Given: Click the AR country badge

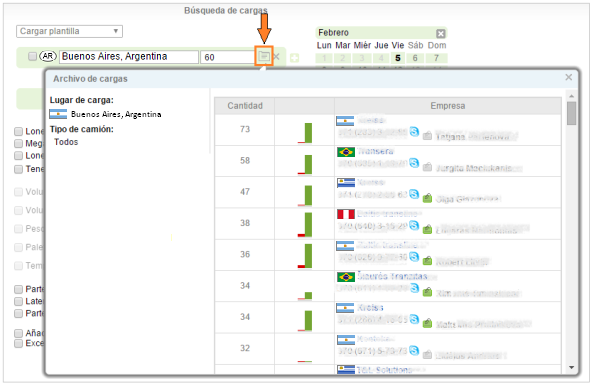Looking at the screenshot, I should 48,56.
